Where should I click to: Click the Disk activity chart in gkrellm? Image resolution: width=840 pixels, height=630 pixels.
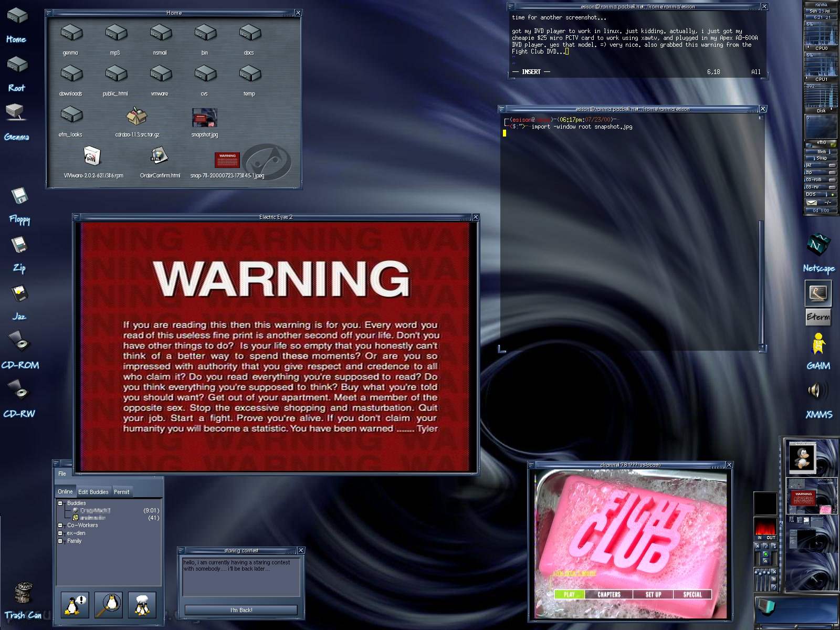point(821,96)
